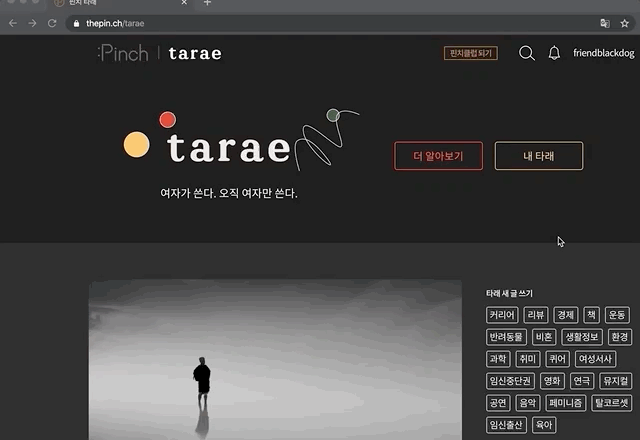Close the current browser tab
This screenshot has height=440, width=640.
(184, 2)
